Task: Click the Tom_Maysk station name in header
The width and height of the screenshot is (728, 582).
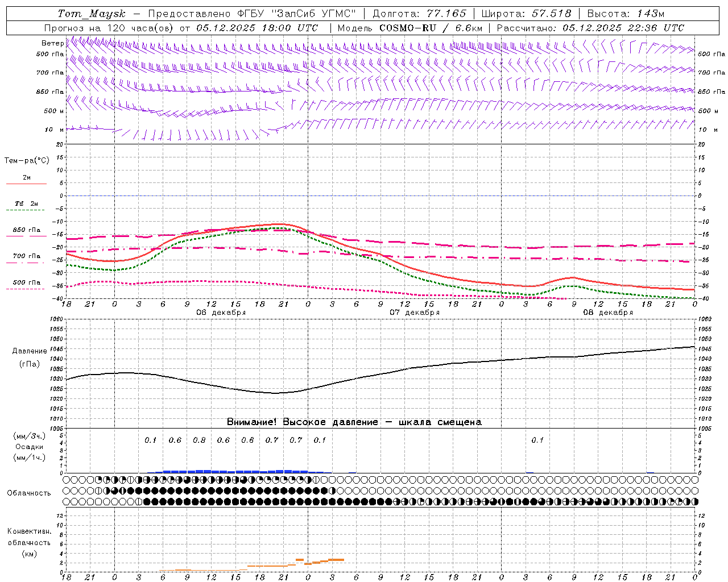Action: coord(92,14)
